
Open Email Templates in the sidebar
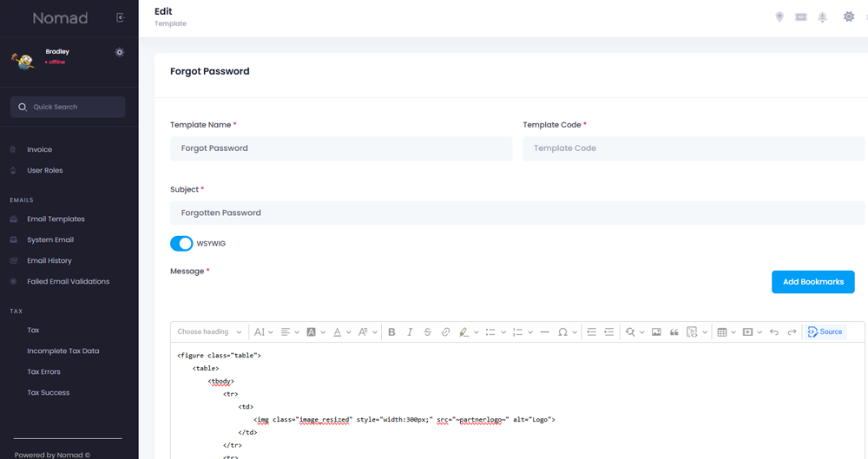tap(56, 219)
